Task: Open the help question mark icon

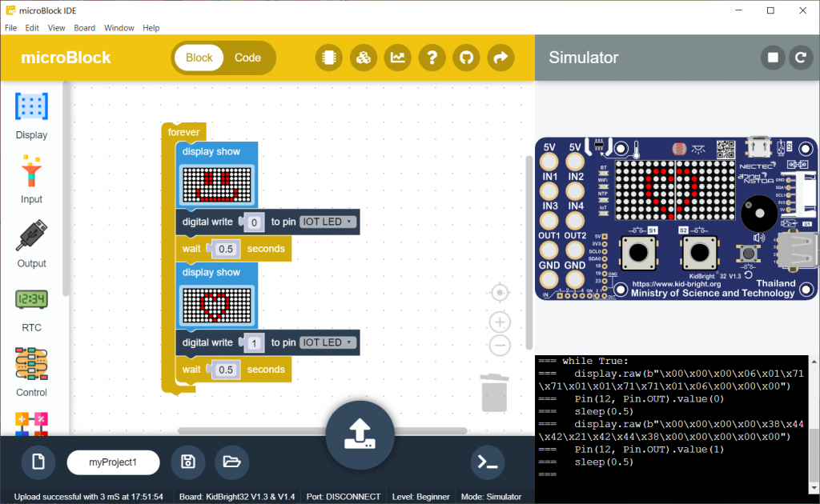Action: point(432,58)
